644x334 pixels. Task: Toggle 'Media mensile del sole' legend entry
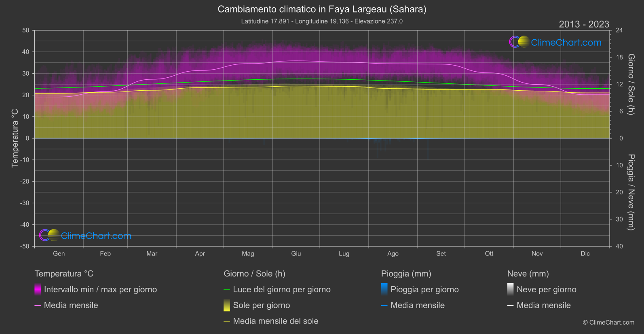point(271,321)
